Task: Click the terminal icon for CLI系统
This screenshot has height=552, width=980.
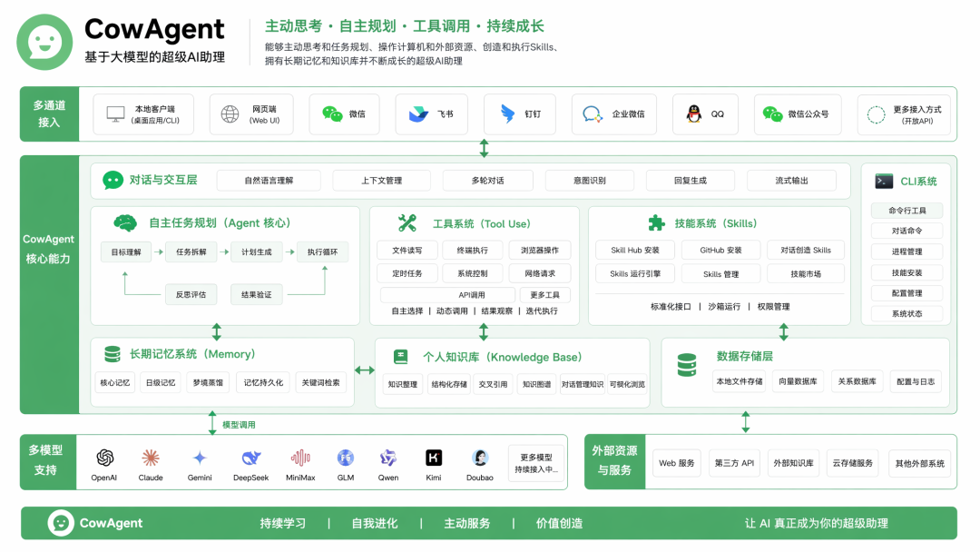Action: [x=884, y=182]
